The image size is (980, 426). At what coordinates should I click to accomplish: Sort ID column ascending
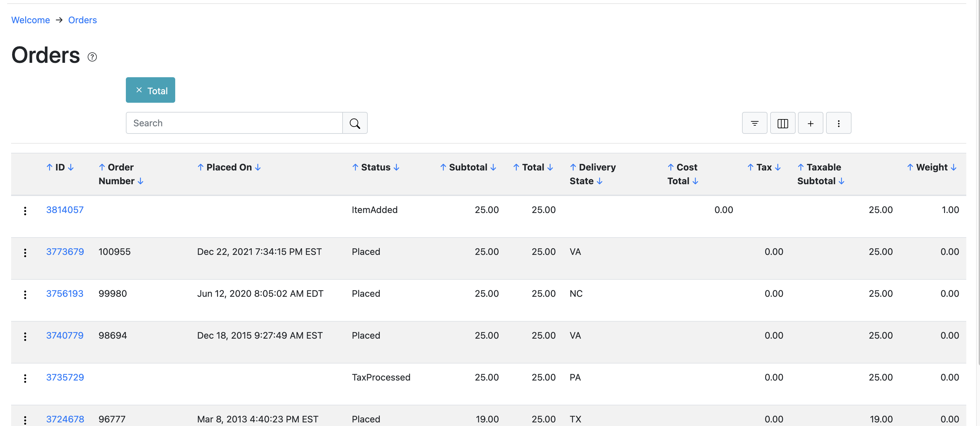tap(49, 167)
